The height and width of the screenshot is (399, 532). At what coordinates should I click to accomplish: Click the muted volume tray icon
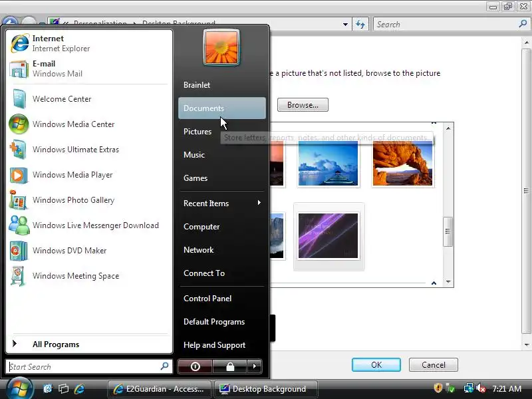point(480,388)
